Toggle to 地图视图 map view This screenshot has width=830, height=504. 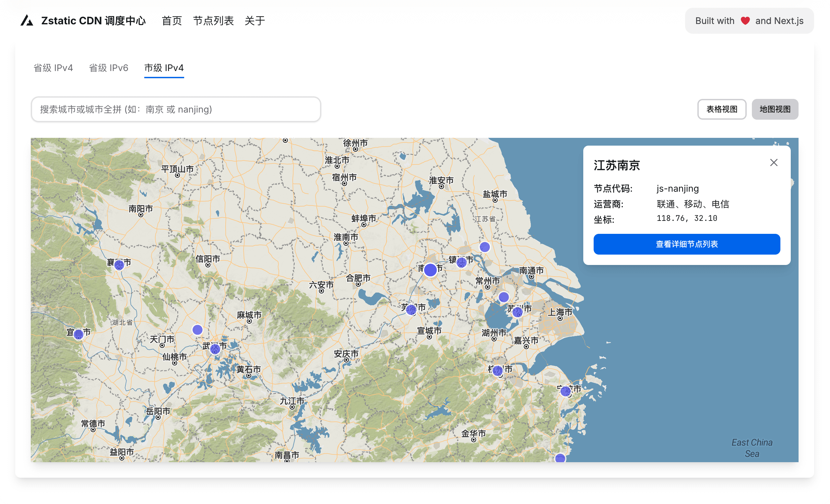point(775,109)
